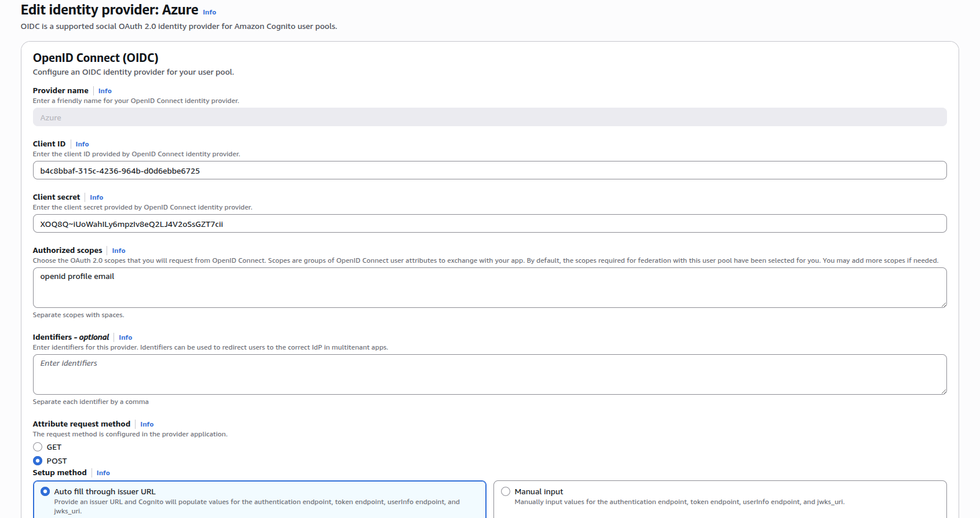Focus the Client ID input field
980x518 pixels.
[490, 170]
